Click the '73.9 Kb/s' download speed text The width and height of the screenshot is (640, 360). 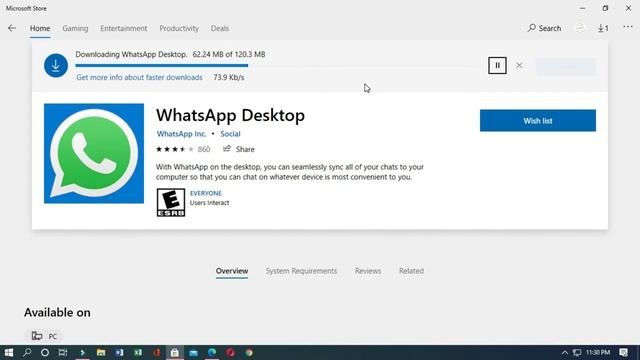229,77
